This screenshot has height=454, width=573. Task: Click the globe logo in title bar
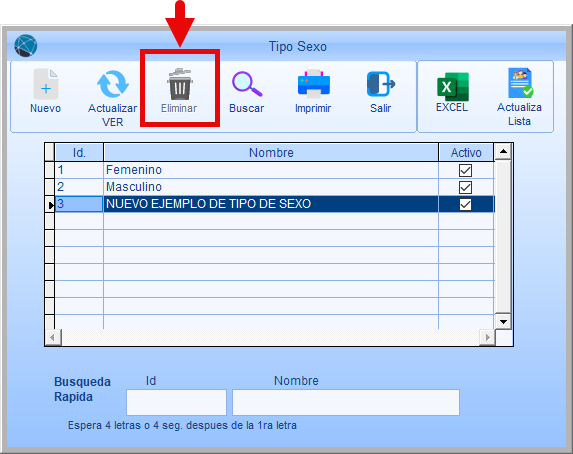[26, 46]
